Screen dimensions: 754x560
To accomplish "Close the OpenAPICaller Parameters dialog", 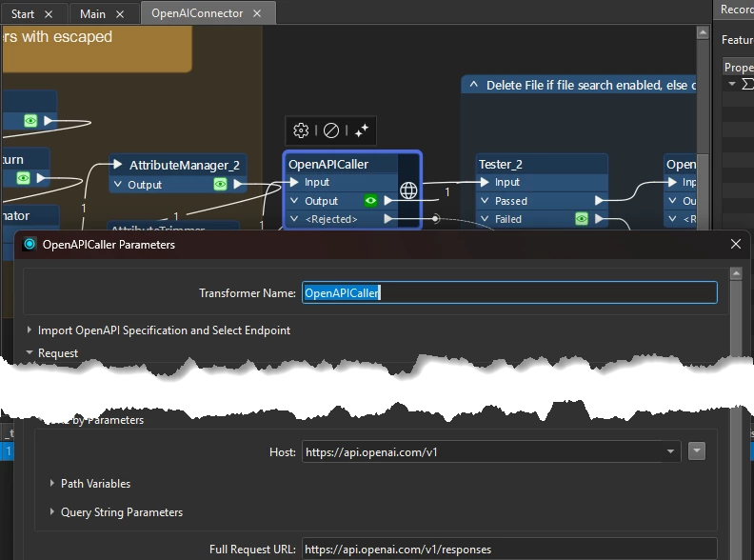I will [736, 244].
